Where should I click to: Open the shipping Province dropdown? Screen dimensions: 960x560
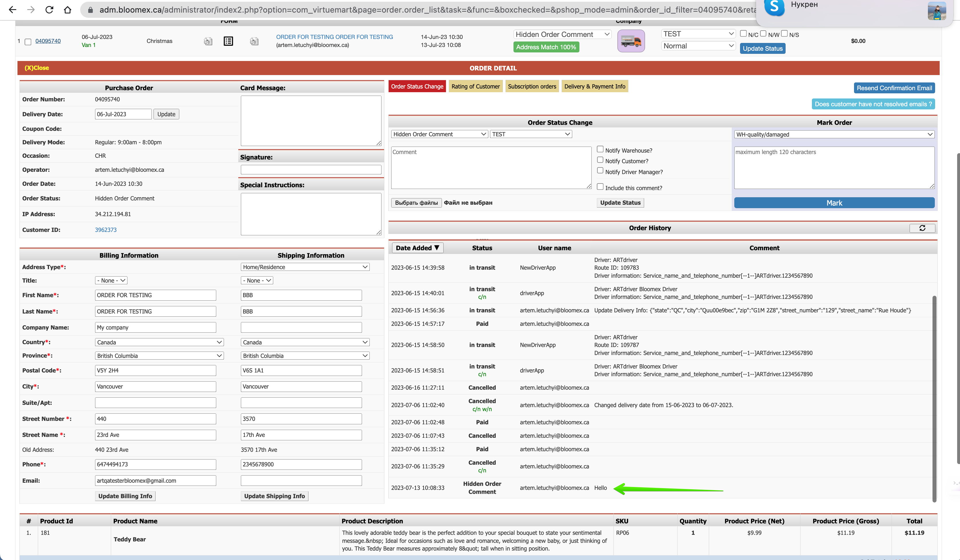tap(305, 356)
